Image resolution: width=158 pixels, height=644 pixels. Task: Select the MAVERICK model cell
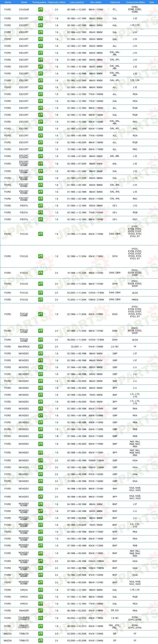[24, 347]
